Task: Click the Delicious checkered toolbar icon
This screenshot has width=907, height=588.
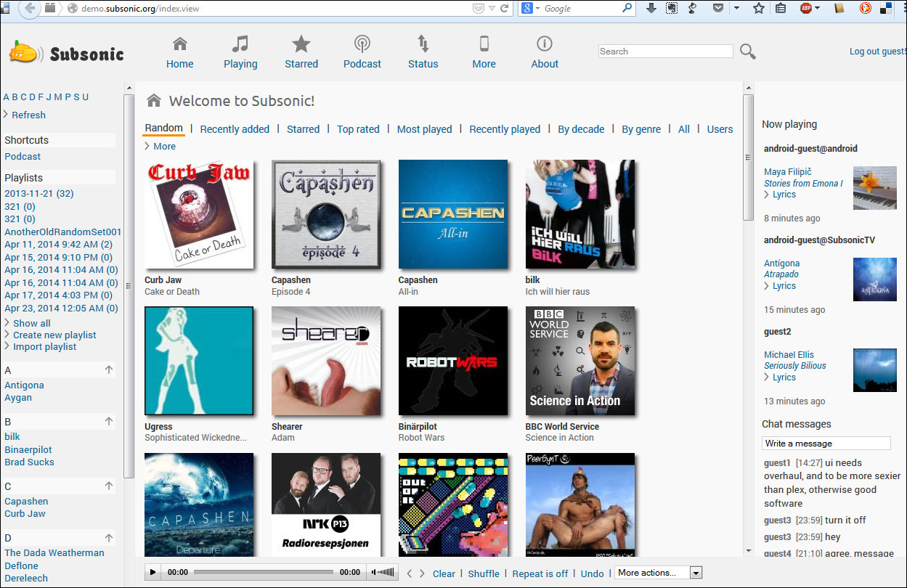Action: (x=886, y=9)
